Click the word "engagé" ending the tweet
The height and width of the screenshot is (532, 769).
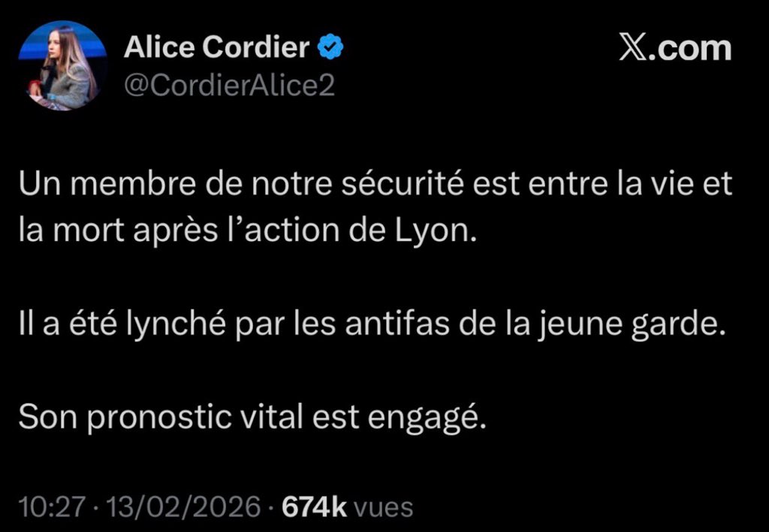[422, 419]
